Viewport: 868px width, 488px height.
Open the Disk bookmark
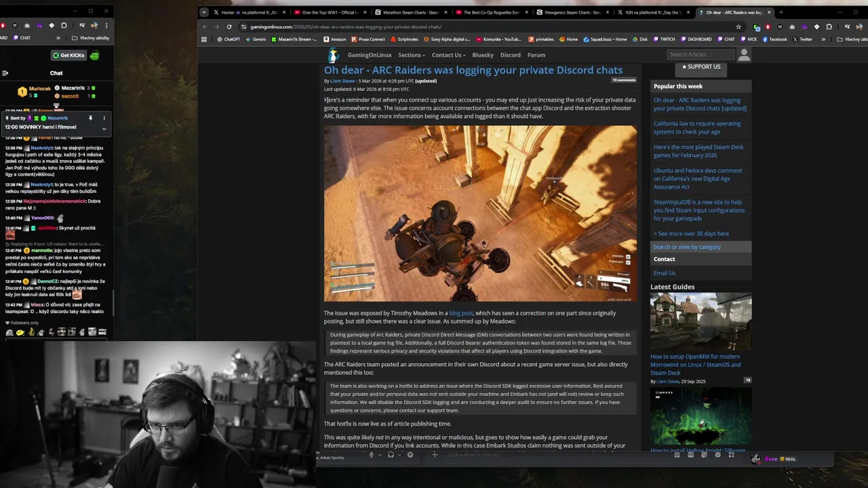pos(640,39)
